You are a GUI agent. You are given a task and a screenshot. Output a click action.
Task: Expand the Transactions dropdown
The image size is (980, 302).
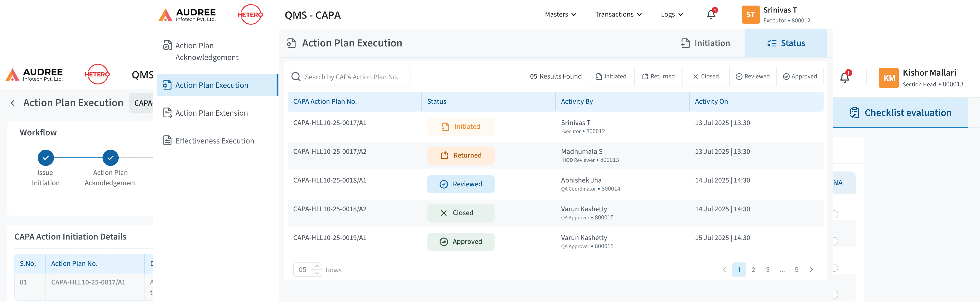(618, 14)
